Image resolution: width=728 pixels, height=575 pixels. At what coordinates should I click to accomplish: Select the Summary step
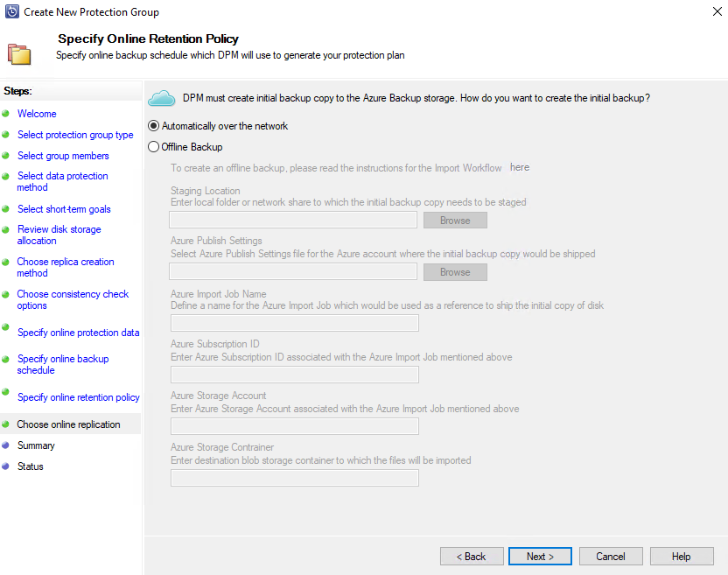[x=36, y=445]
